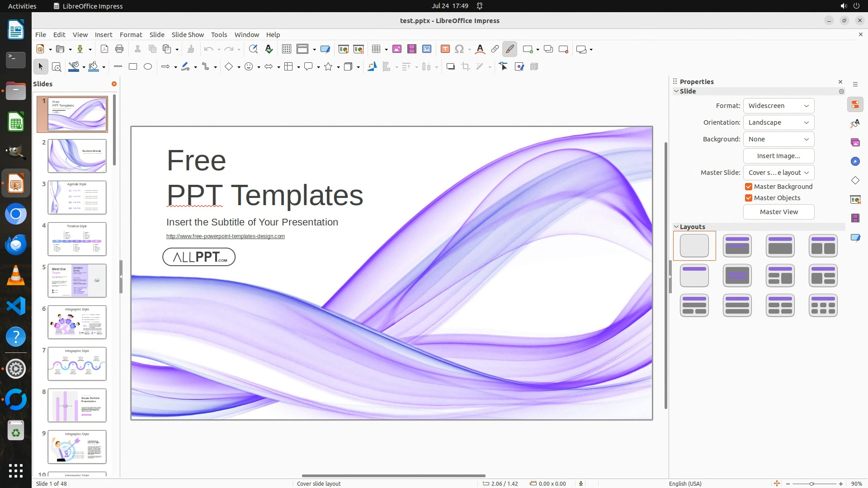Screen dimensions: 868x488
Task: Click the Display Grid toolbar icon
Action: [x=287, y=49]
